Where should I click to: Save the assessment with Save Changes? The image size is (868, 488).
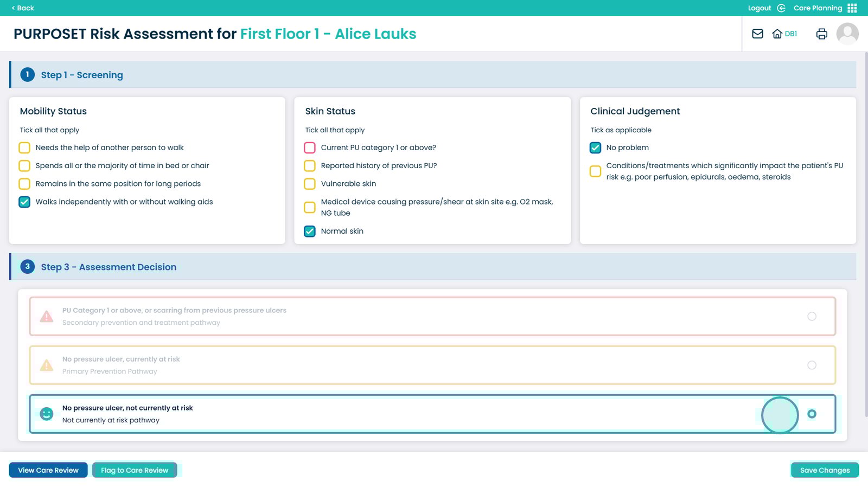825,470
